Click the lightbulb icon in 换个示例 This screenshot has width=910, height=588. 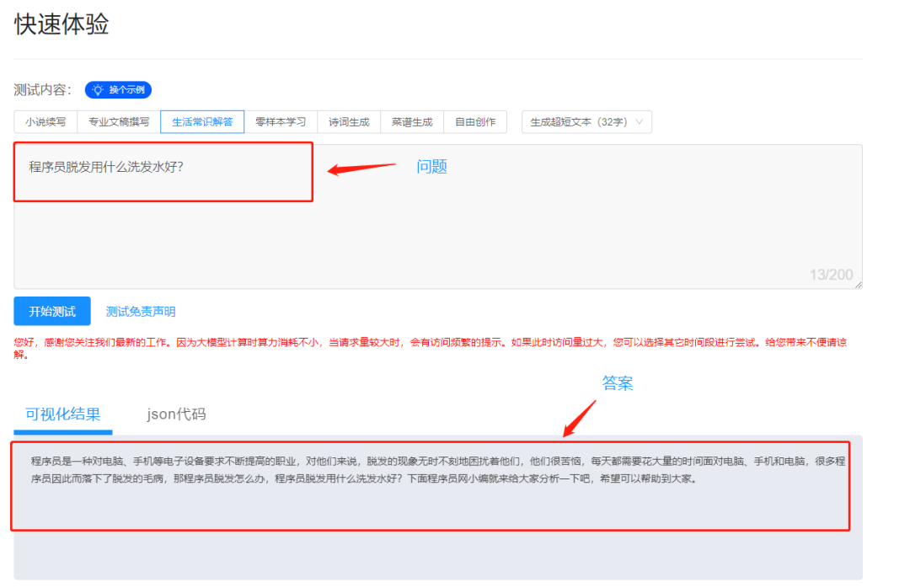click(99, 90)
